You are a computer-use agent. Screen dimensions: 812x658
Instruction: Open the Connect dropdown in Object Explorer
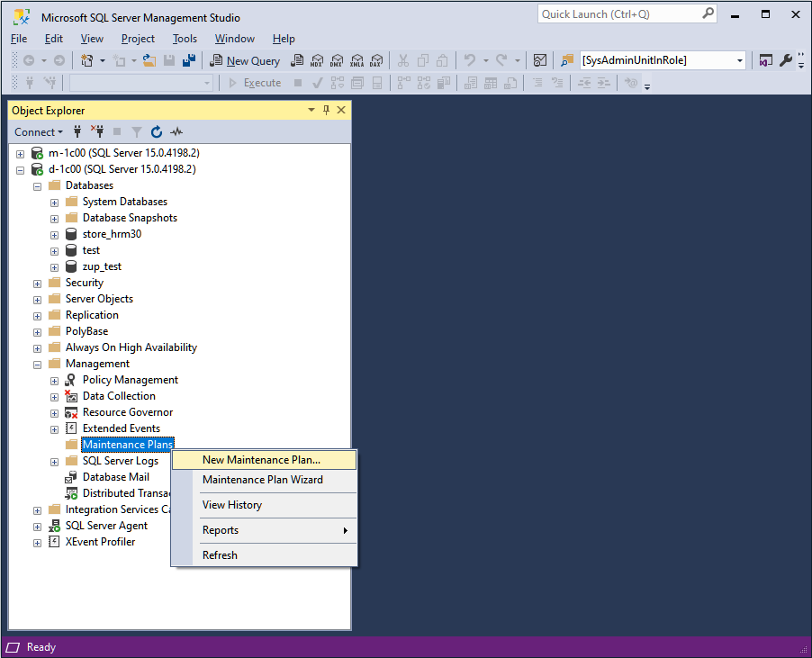tap(39, 132)
